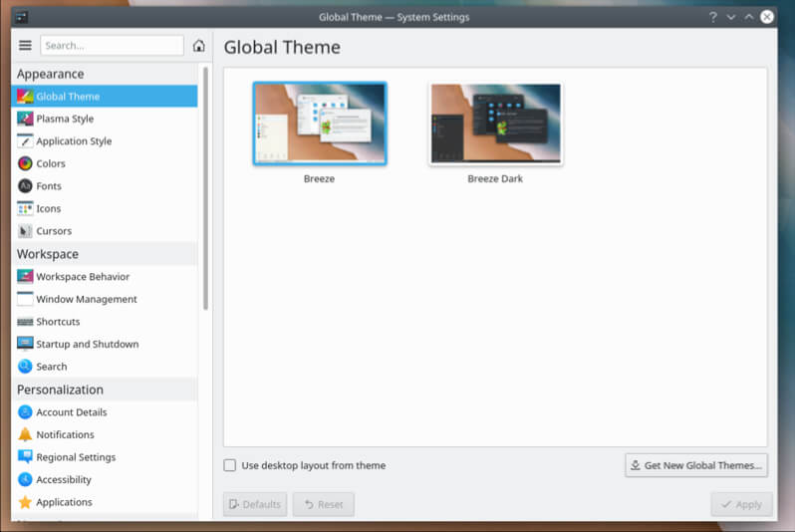Click the Applications star icon
795x532 pixels.
[x=25, y=502]
